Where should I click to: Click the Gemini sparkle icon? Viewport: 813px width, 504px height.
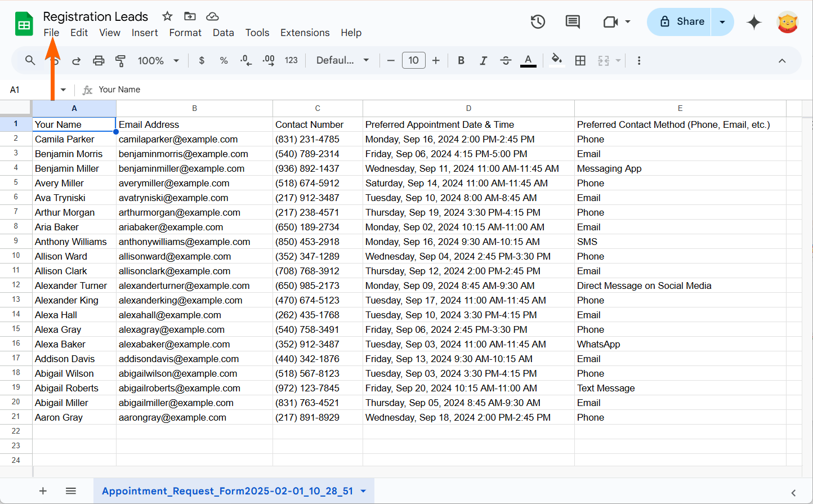754,22
